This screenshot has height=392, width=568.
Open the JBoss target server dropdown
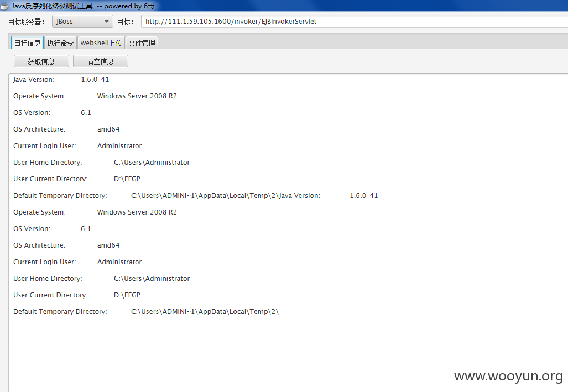(82, 22)
